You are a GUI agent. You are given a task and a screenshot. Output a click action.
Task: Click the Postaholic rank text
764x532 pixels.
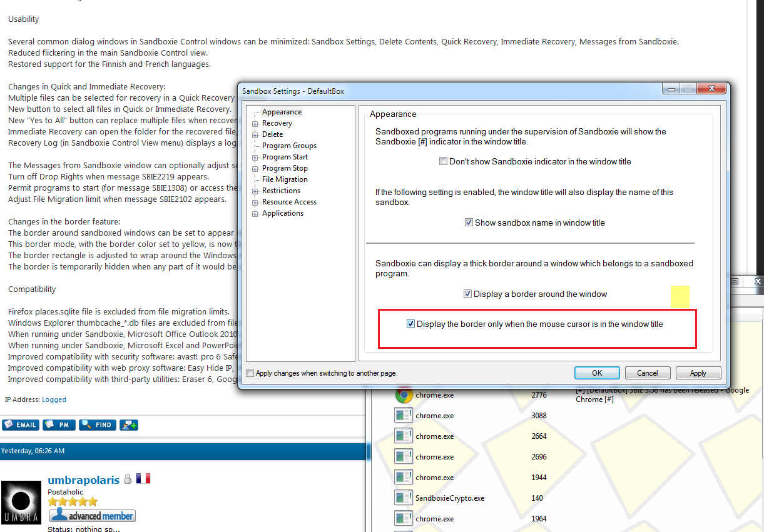pyautogui.click(x=65, y=492)
